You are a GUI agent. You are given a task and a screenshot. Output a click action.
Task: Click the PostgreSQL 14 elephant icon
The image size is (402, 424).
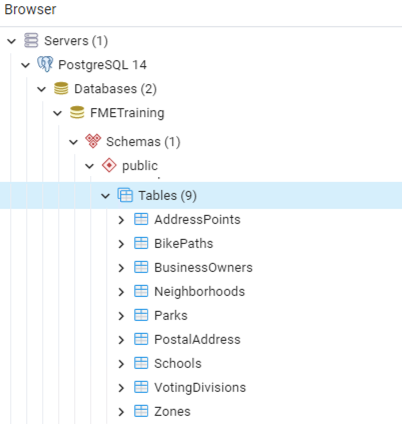(x=45, y=64)
